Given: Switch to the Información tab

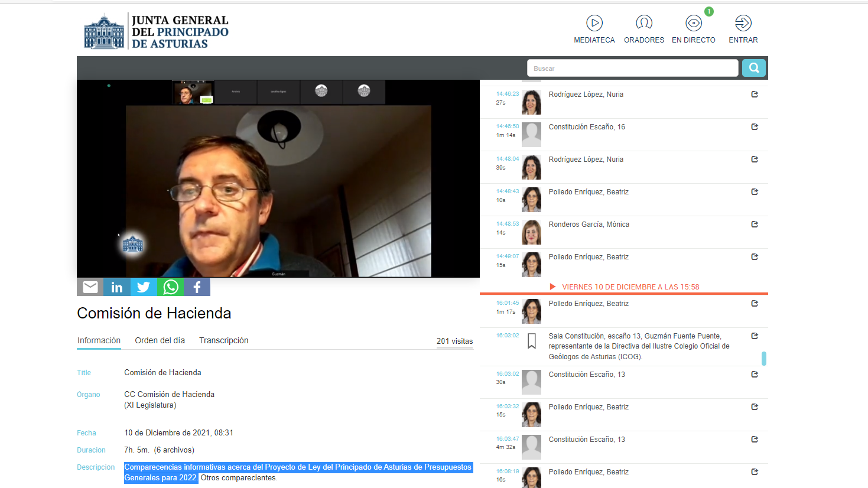Looking at the screenshot, I should (x=99, y=341).
